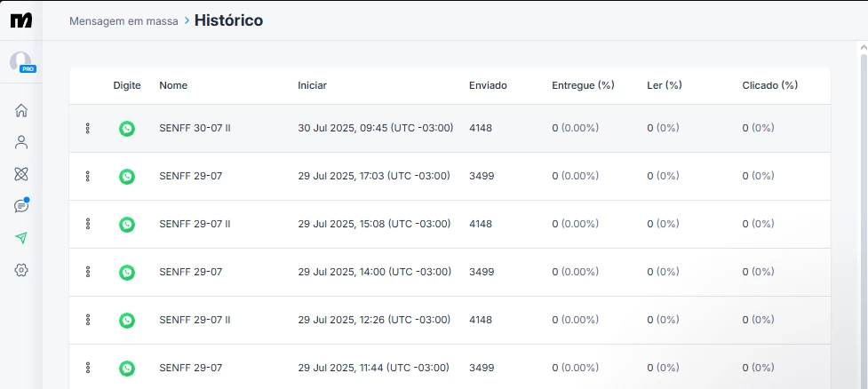Open Live Chat icon with notification dot
868x389 pixels.
pos(21,206)
